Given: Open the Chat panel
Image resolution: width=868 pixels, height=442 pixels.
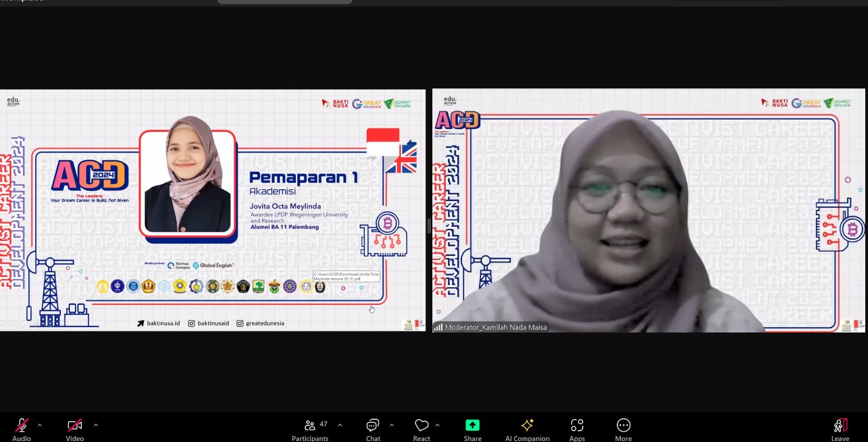Looking at the screenshot, I should pyautogui.click(x=373, y=425).
